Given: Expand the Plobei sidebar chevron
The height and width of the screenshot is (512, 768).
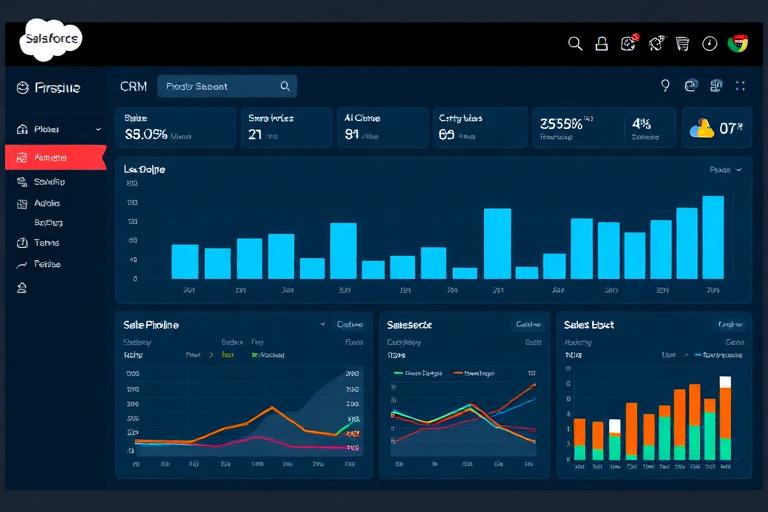Looking at the screenshot, I should [x=98, y=129].
